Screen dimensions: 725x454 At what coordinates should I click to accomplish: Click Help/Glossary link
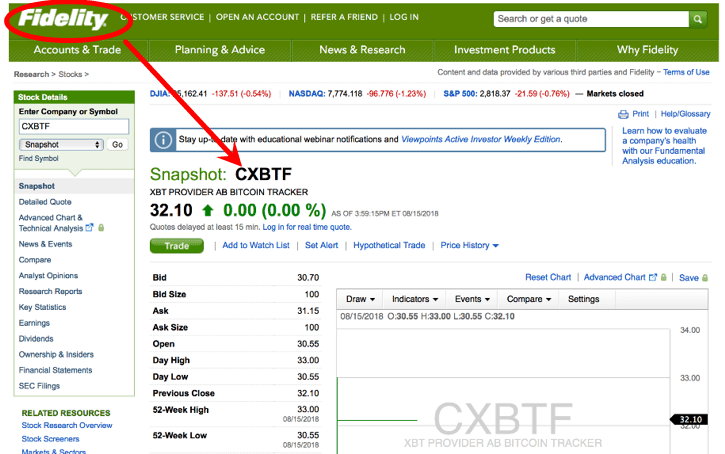685,114
